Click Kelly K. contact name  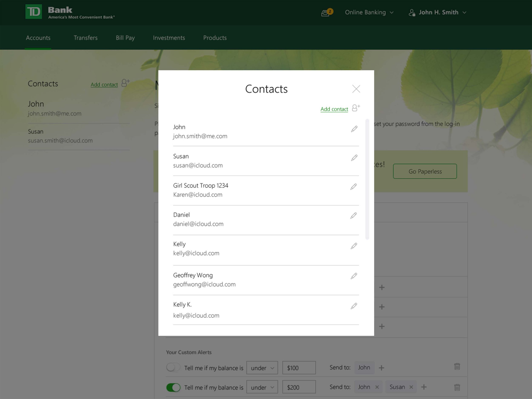[x=182, y=305]
